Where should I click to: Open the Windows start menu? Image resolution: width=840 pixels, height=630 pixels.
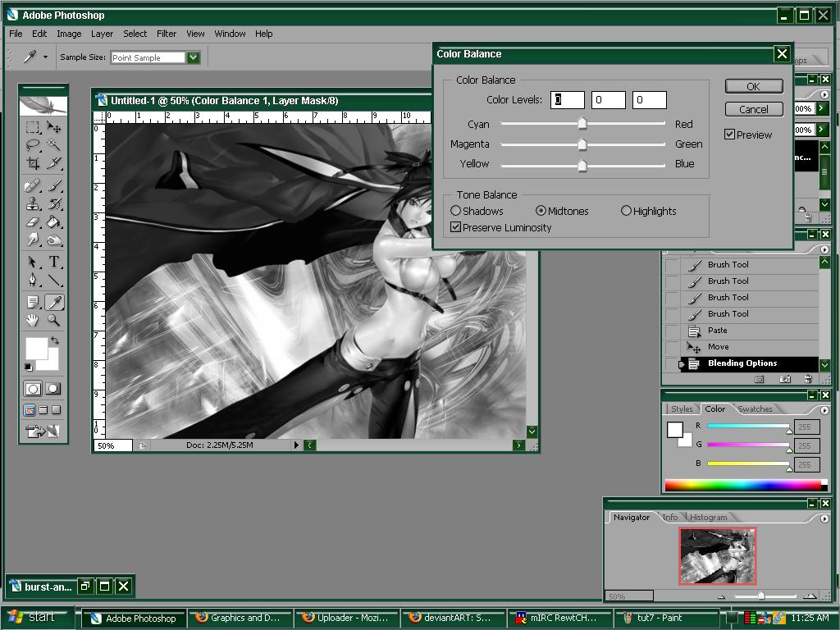click(36, 617)
